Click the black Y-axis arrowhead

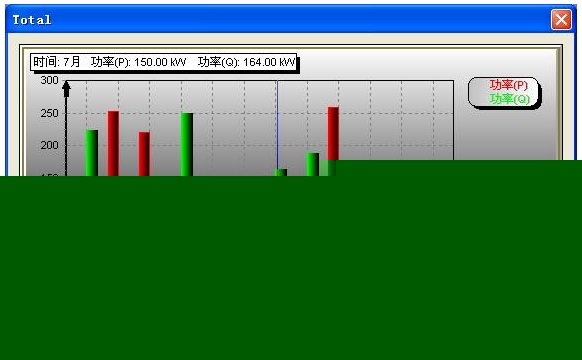click(x=66, y=89)
